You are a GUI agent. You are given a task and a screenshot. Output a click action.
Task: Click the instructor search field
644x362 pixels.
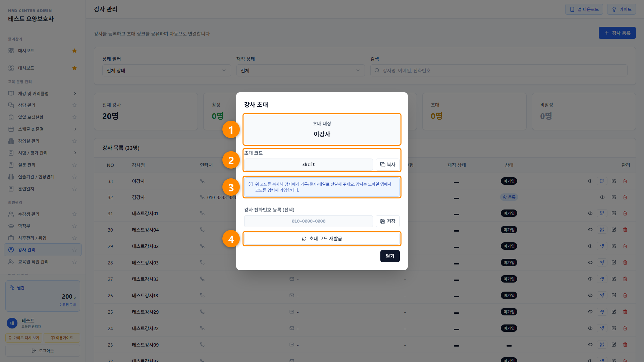point(499,70)
